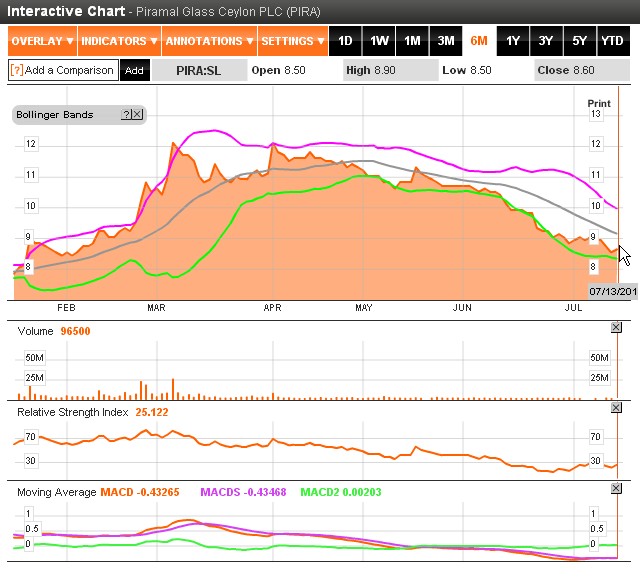The height and width of the screenshot is (581, 641).
Task: Show the 3Y time range
Action: click(x=546, y=41)
